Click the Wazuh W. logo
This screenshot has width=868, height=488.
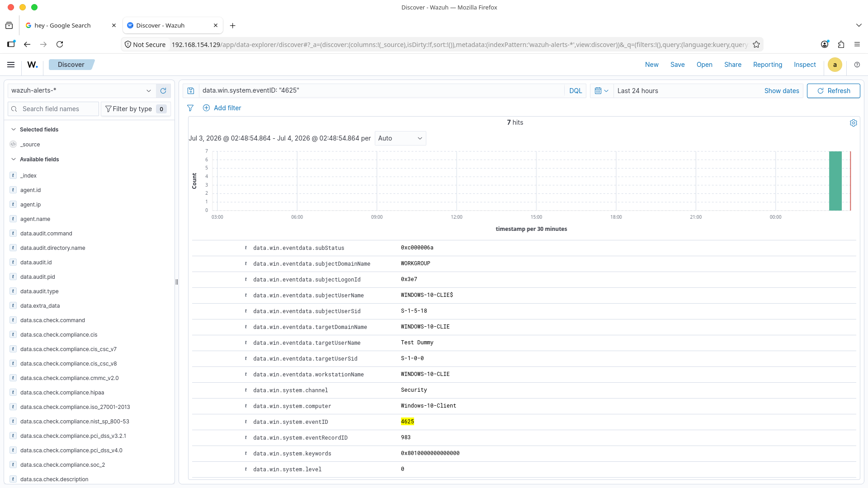point(33,65)
